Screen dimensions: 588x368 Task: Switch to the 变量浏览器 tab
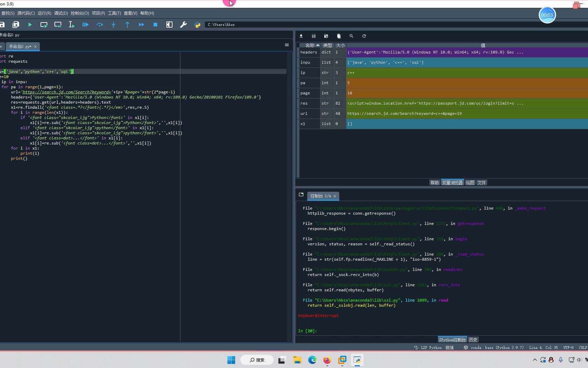click(x=452, y=183)
